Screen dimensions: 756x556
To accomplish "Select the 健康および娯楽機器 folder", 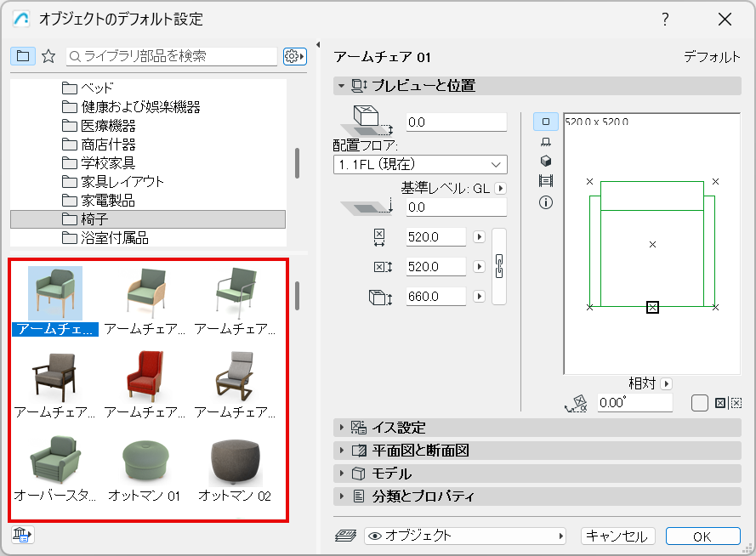I will tap(131, 106).
